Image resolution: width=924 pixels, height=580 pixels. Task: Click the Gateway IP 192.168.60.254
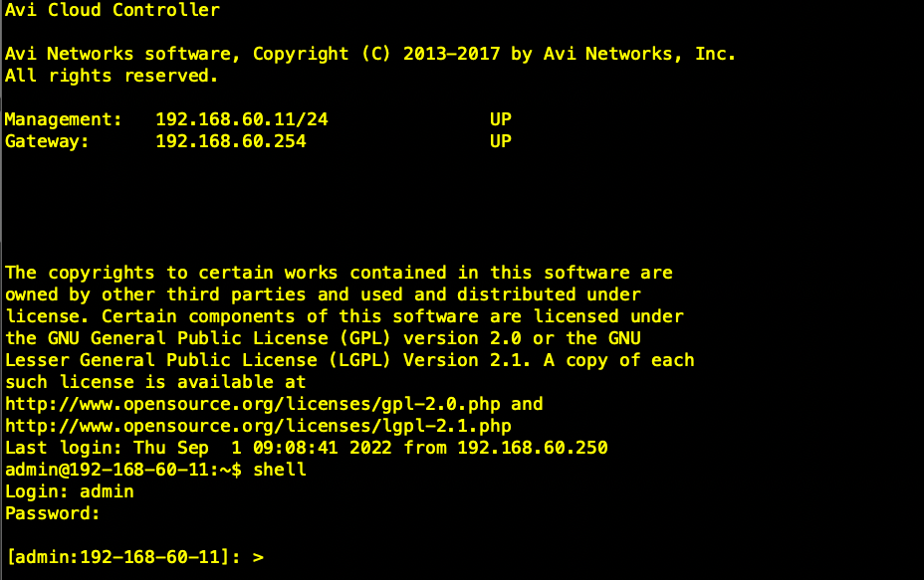tap(231, 141)
